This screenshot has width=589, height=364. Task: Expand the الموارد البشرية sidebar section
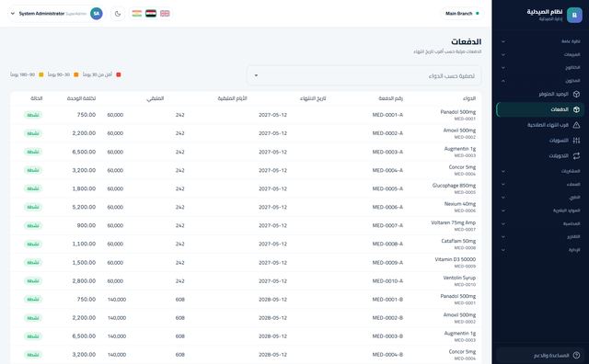(x=540, y=210)
